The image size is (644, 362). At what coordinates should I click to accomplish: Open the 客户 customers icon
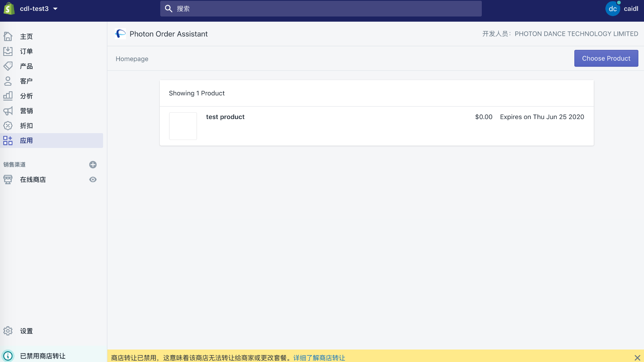(x=8, y=81)
